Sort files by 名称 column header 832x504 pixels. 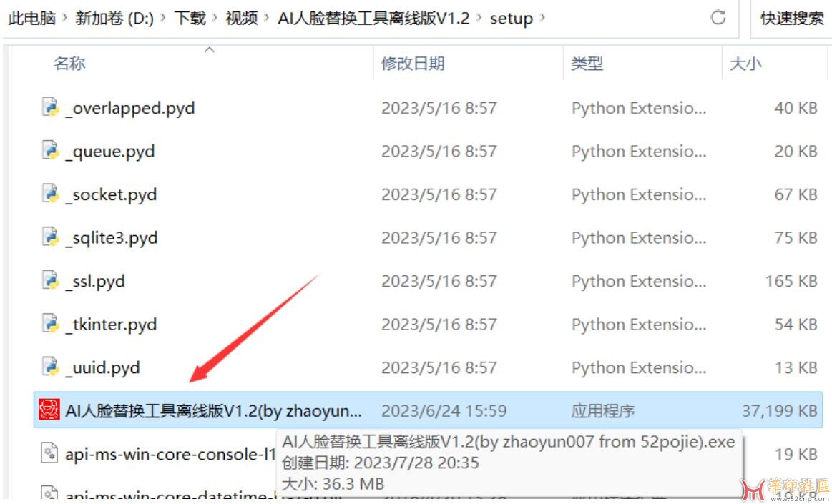point(69,64)
